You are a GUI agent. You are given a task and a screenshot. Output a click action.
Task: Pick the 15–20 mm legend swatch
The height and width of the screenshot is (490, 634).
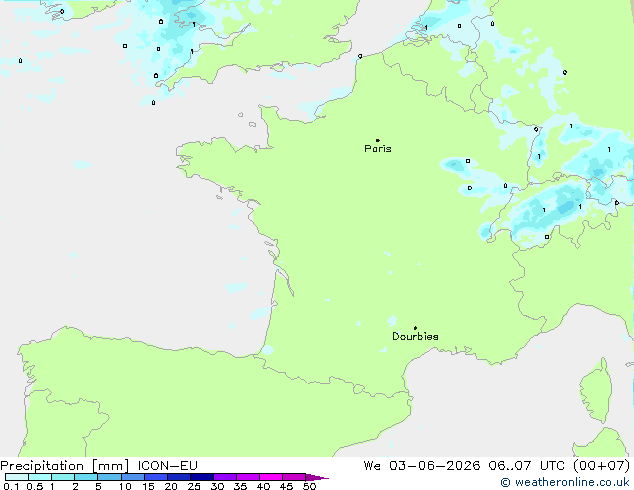[x=156, y=477]
